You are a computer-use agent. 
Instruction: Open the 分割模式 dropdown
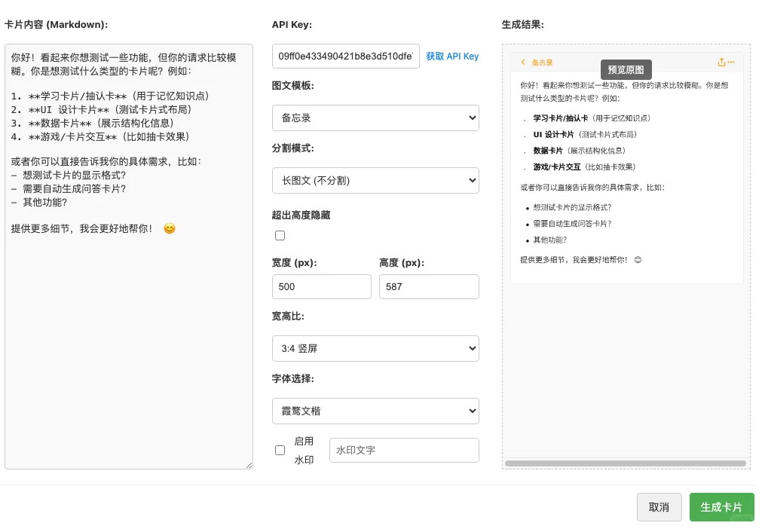[375, 180]
